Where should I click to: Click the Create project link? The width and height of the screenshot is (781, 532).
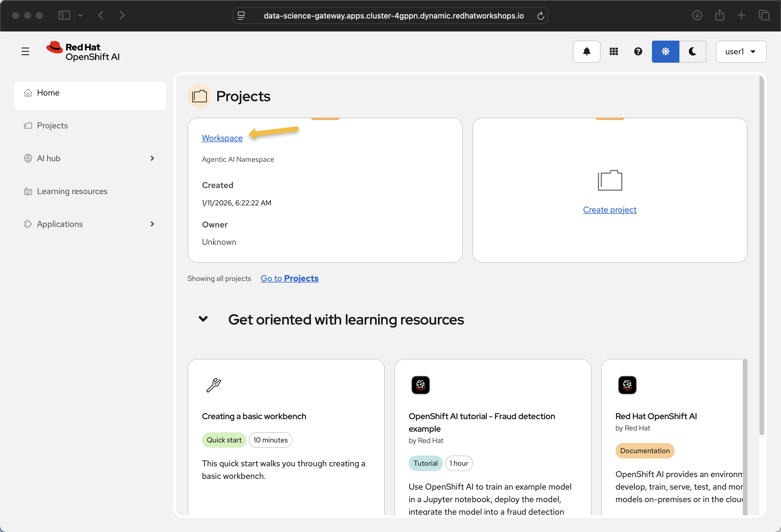[609, 210]
